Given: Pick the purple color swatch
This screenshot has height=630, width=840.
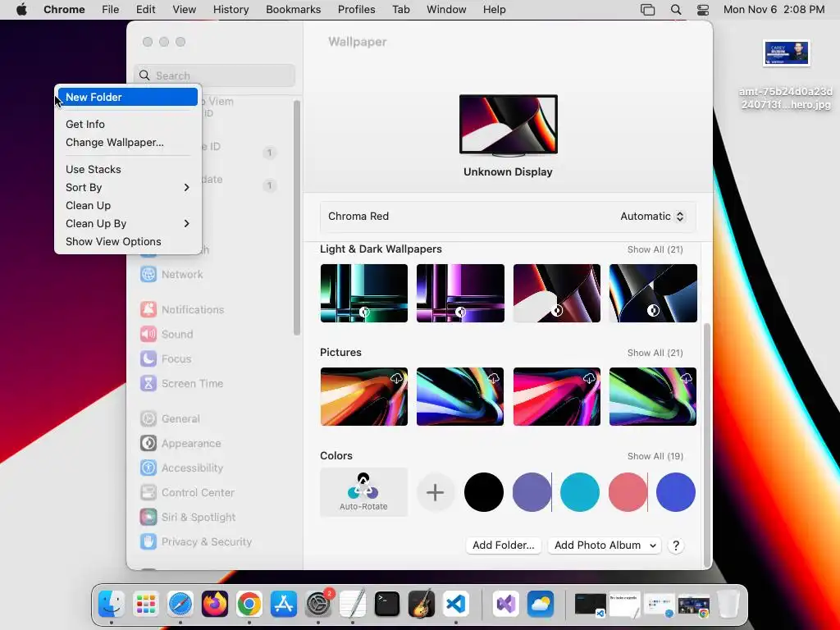Looking at the screenshot, I should point(532,492).
